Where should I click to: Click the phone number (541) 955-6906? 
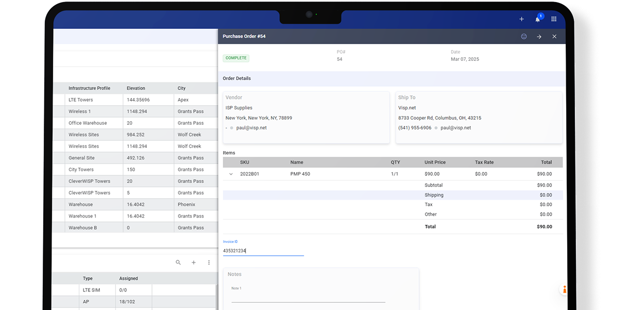[415, 128]
